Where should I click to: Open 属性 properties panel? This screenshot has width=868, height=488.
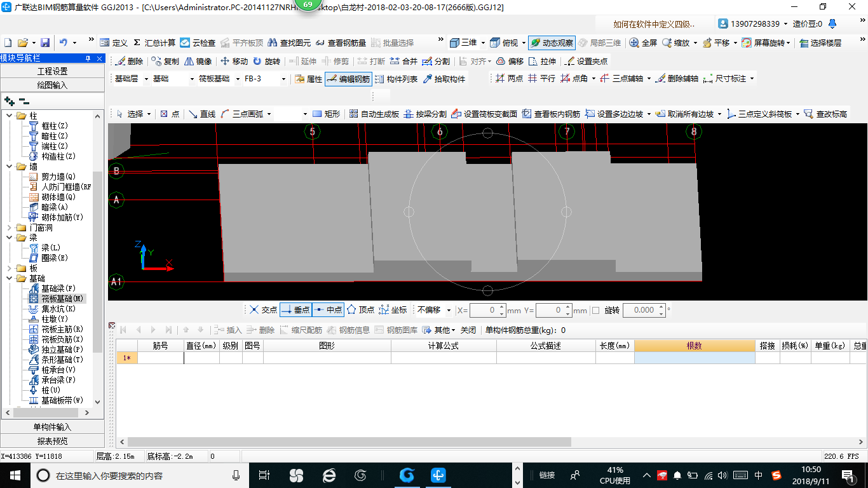pyautogui.click(x=308, y=79)
